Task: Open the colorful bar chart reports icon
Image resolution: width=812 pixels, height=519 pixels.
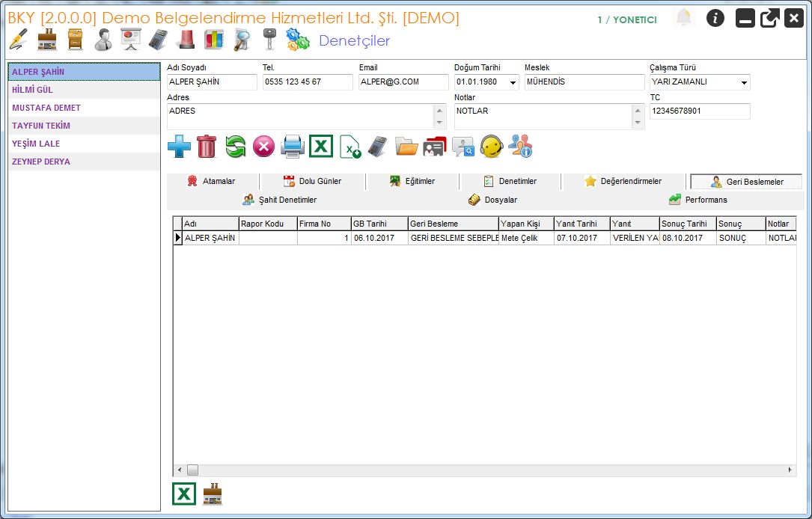Action: pyautogui.click(x=214, y=40)
